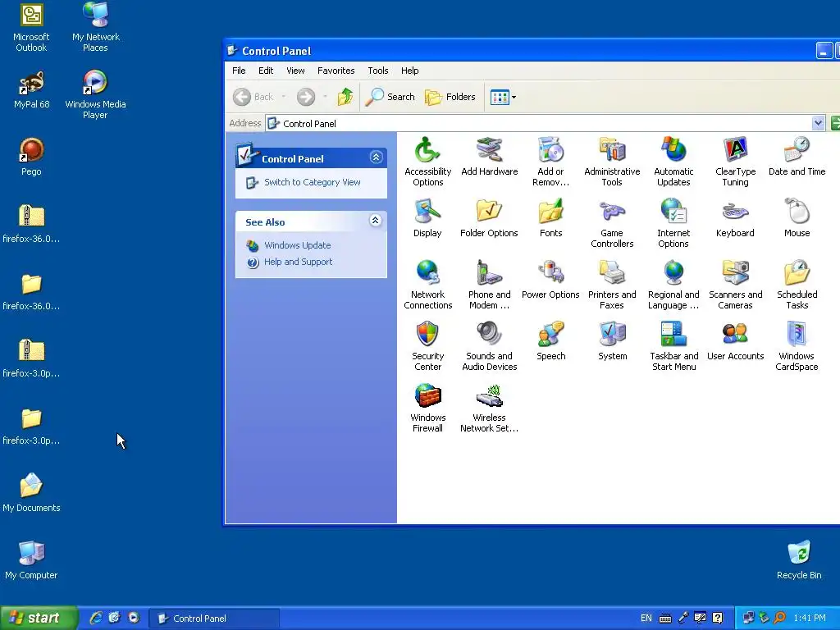840x630 pixels.
Task: Open Keyboard settings icon
Action: click(x=735, y=218)
